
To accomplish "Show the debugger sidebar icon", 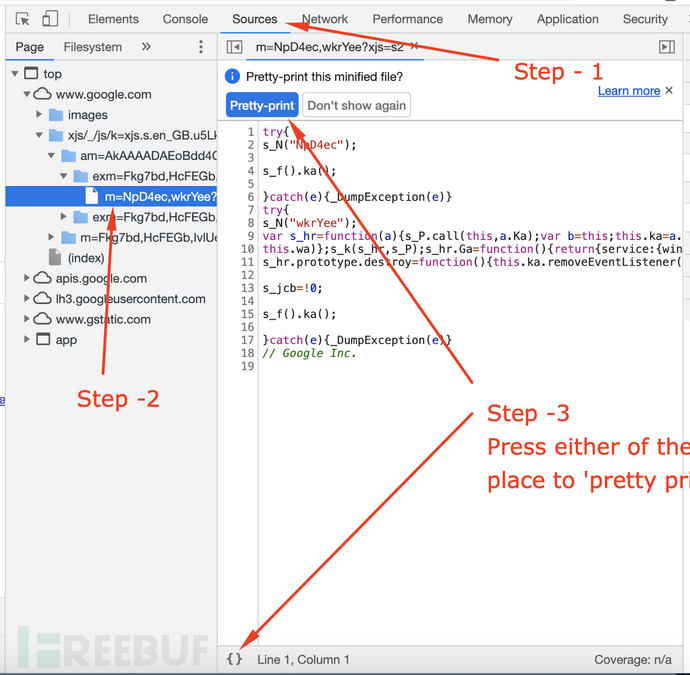I will (667, 47).
